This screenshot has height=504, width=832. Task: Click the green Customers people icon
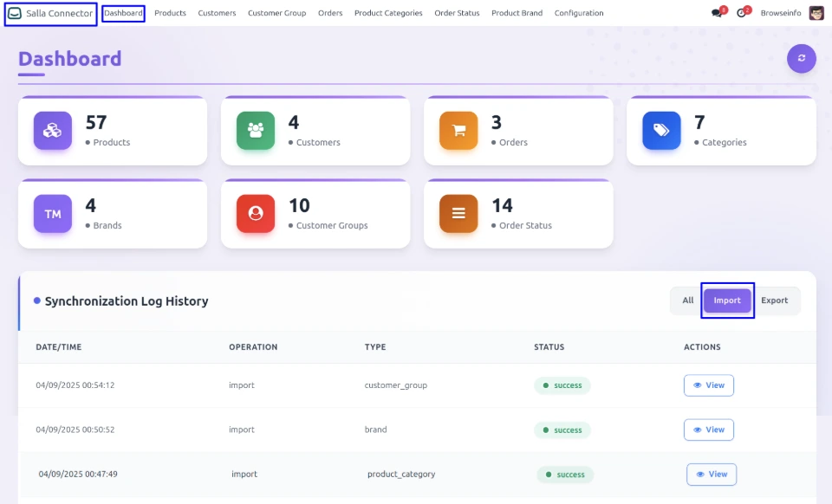(256, 131)
